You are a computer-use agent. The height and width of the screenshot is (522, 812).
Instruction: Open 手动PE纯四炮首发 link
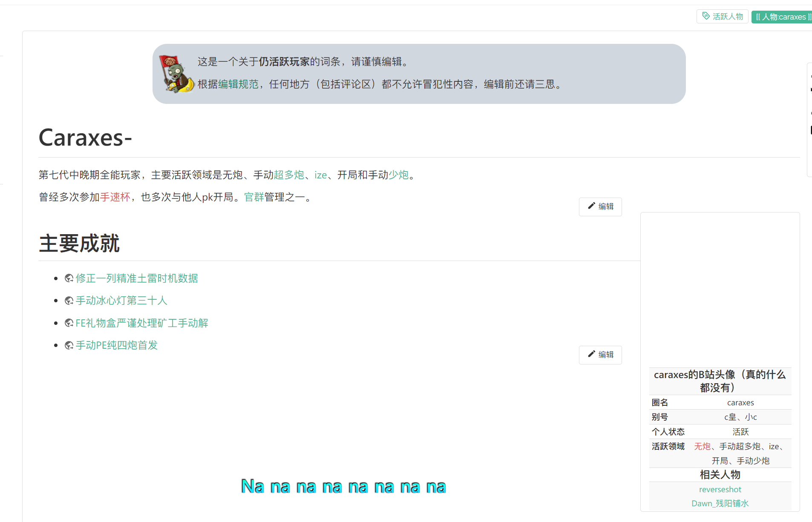(117, 345)
